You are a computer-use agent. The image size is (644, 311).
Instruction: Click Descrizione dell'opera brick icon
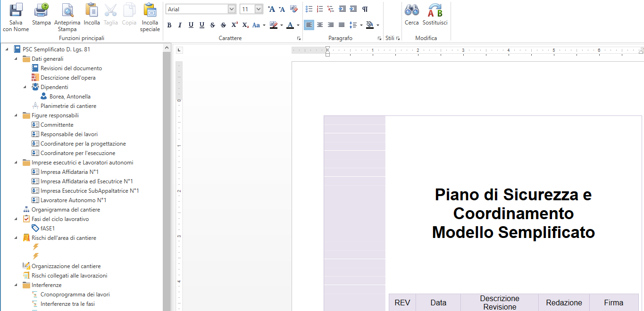click(x=35, y=78)
